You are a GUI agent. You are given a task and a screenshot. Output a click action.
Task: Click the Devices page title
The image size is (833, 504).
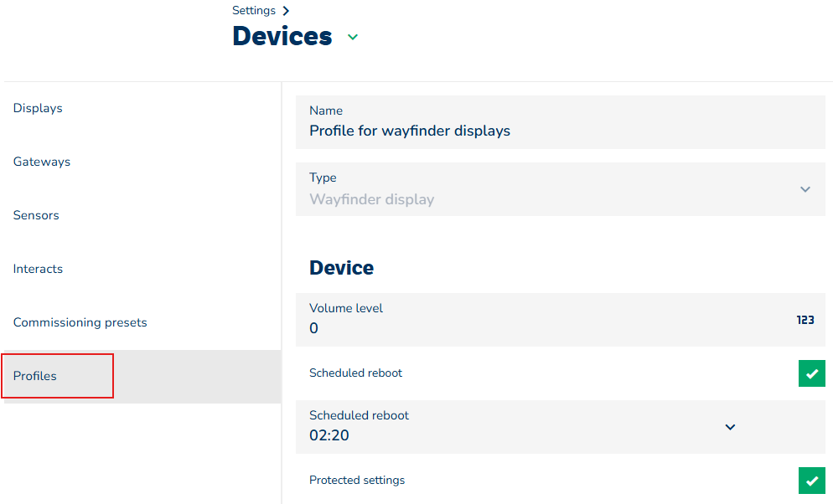pos(282,37)
